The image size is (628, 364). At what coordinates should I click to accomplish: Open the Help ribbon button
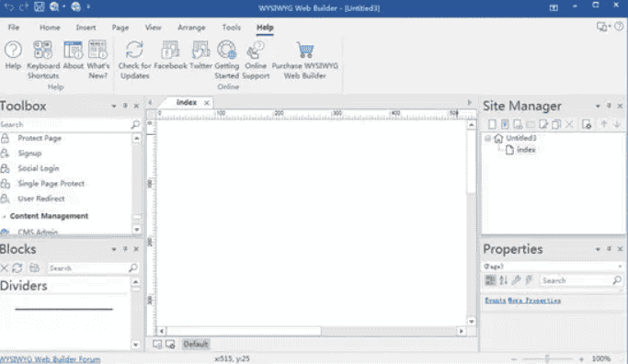(13, 55)
